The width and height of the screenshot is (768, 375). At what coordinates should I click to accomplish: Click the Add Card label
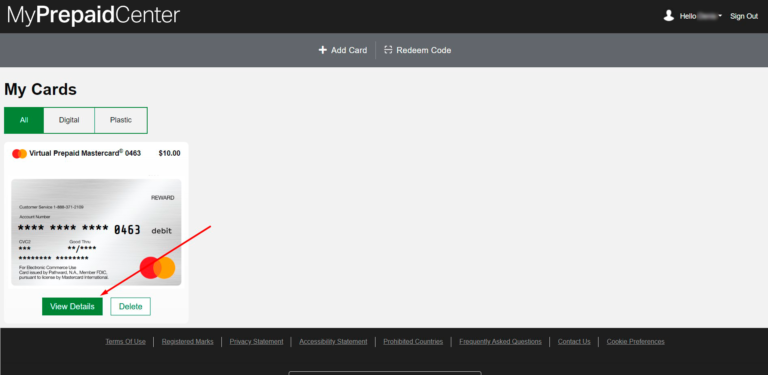[349, 50]
